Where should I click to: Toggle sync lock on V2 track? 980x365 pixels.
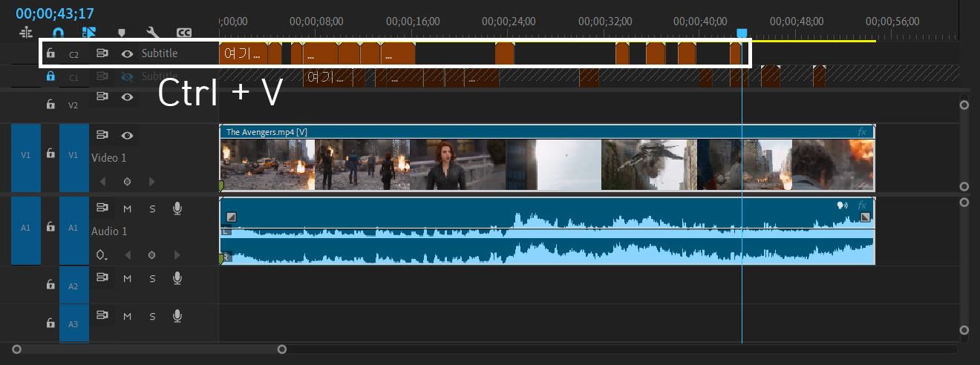click(102, 96)
